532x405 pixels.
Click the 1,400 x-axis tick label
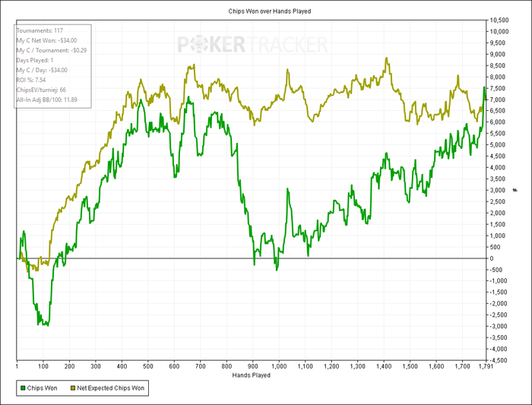tap(384, 366)
